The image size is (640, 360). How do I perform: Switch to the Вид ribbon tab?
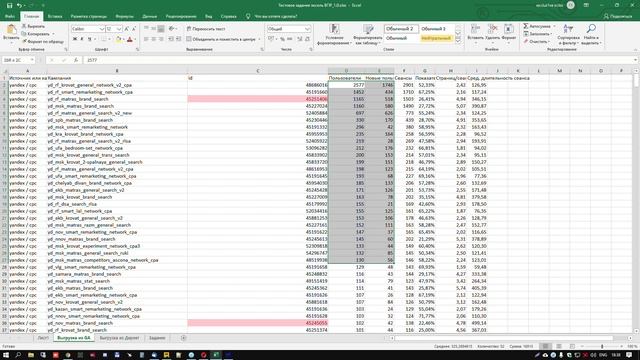click(x=209, y=16)
